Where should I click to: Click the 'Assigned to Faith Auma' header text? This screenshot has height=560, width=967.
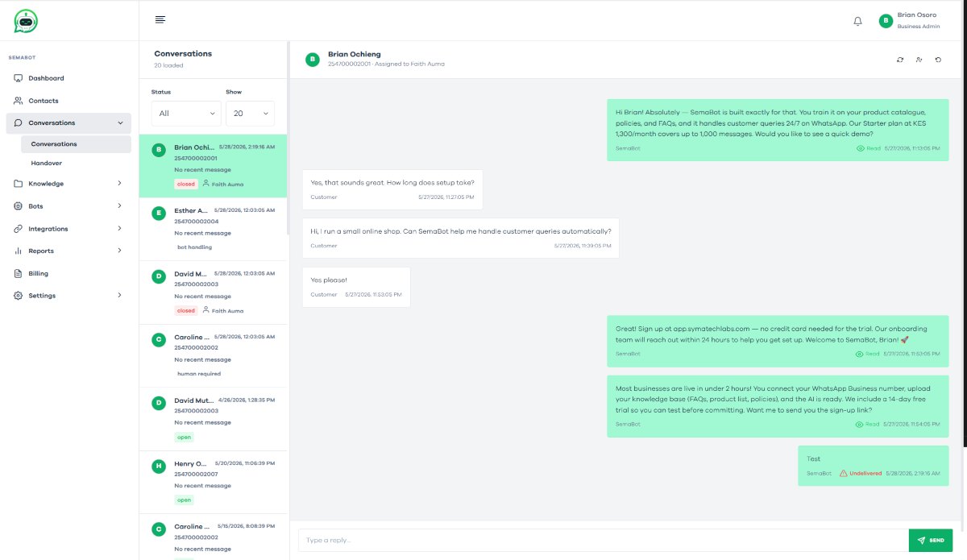click(410, 64)
